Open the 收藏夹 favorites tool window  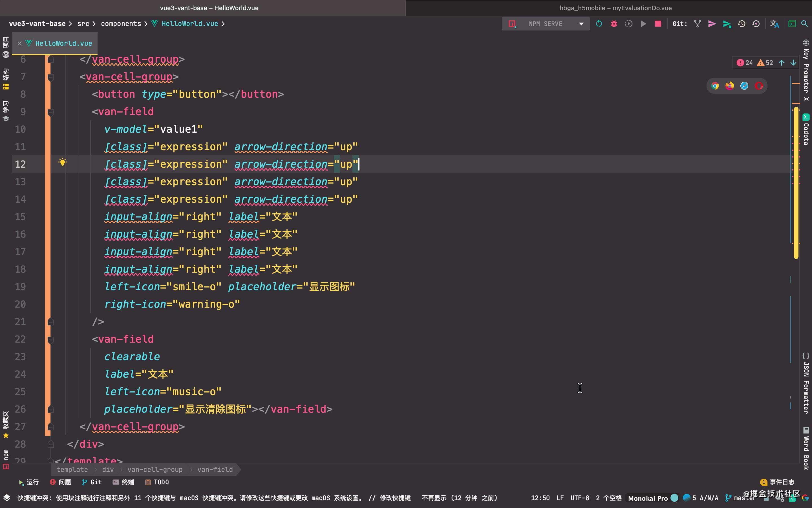6,425
